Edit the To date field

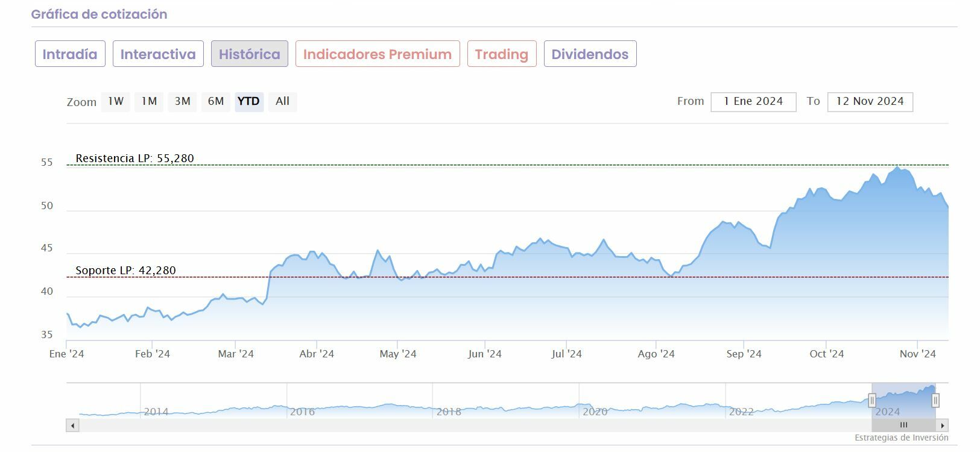click(x=870, y=102)
